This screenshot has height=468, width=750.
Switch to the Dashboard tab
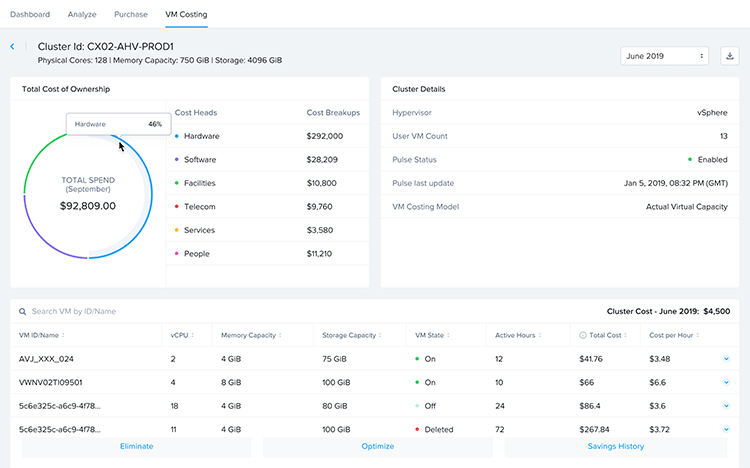(29, 15)
